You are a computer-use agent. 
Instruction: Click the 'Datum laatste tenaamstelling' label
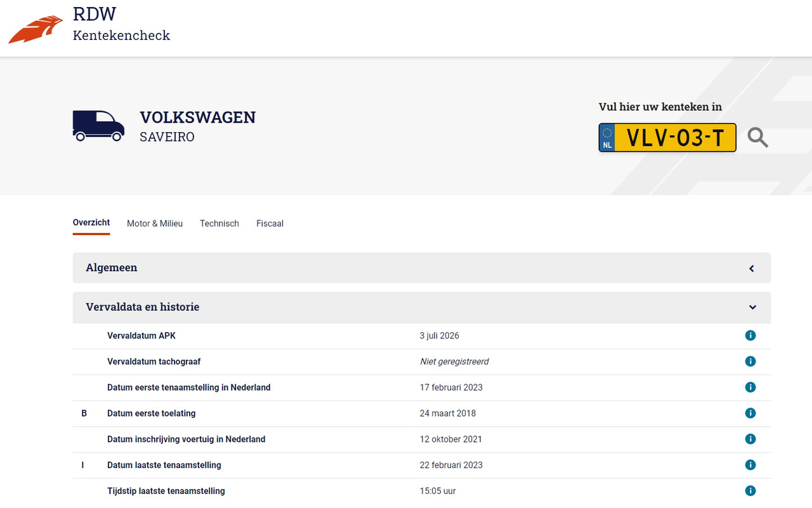pos(164,465)
